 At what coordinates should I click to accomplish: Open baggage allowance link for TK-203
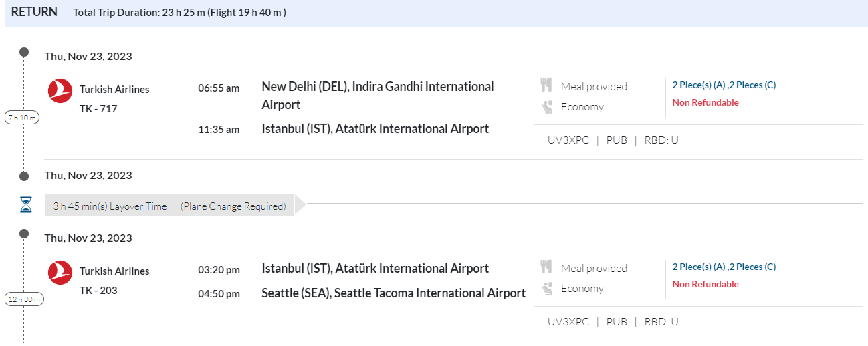(x=724, y=267)
